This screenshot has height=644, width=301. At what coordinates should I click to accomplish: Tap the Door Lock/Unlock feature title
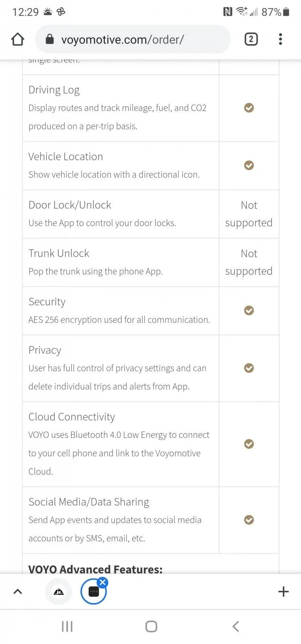(70, 205)
